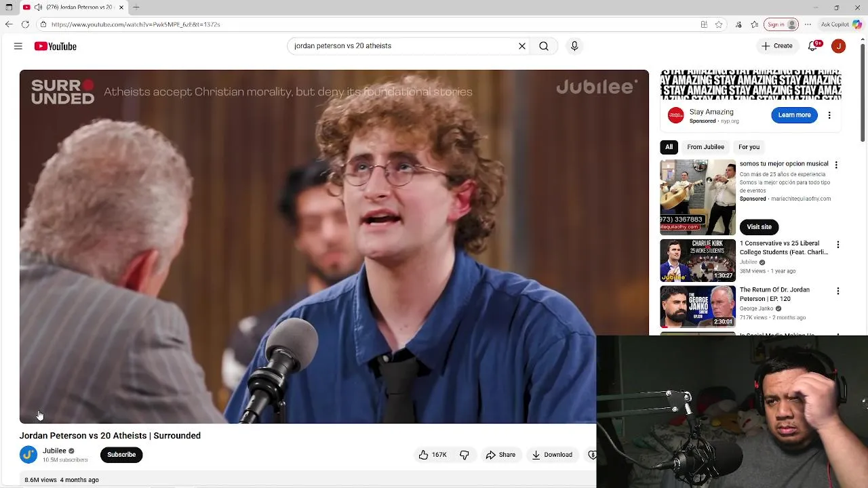Select the From Jubilee filter chip
Screen dimensions: 868x488
pos(705,147)
